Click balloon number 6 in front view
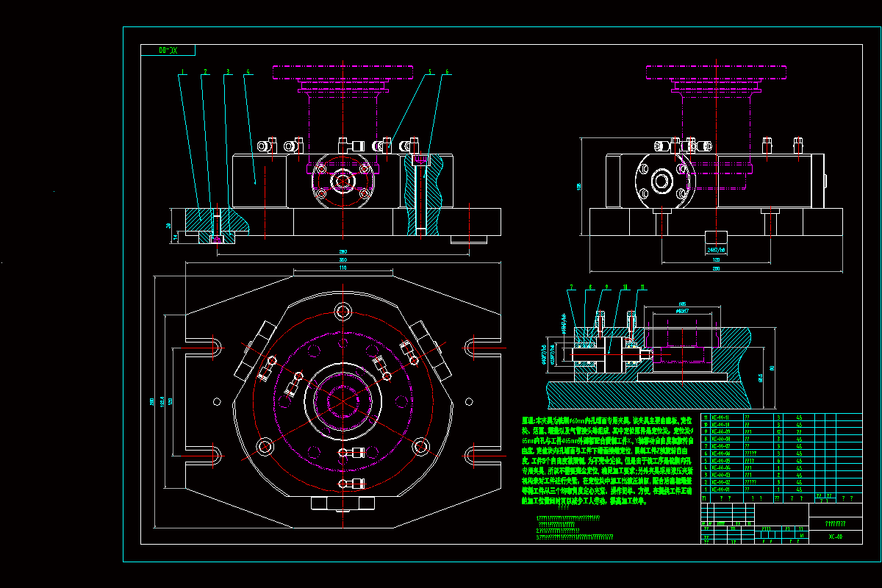This screenshot has height=588, width=882. point(448,72)
